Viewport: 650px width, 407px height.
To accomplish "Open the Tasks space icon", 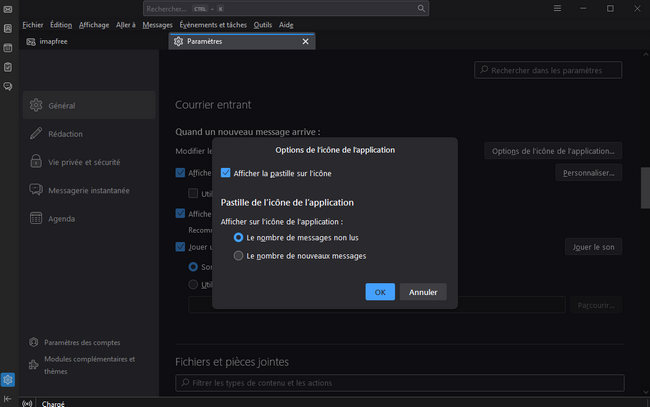I will [8, 67].
